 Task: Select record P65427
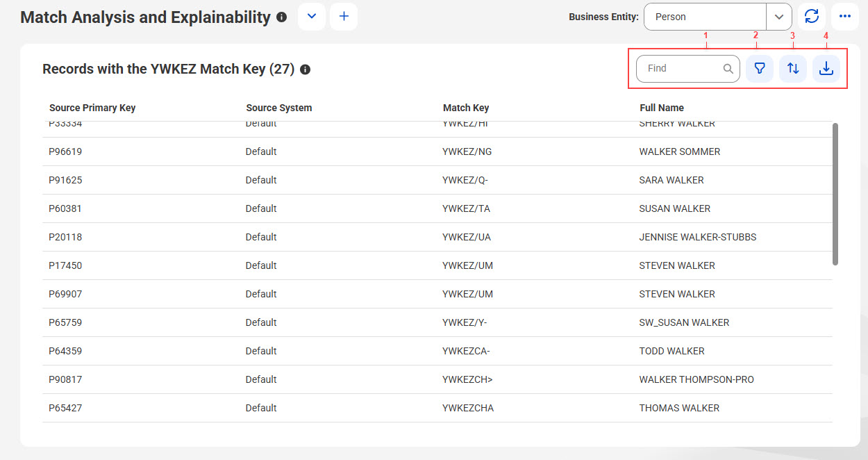coord(437,408)
